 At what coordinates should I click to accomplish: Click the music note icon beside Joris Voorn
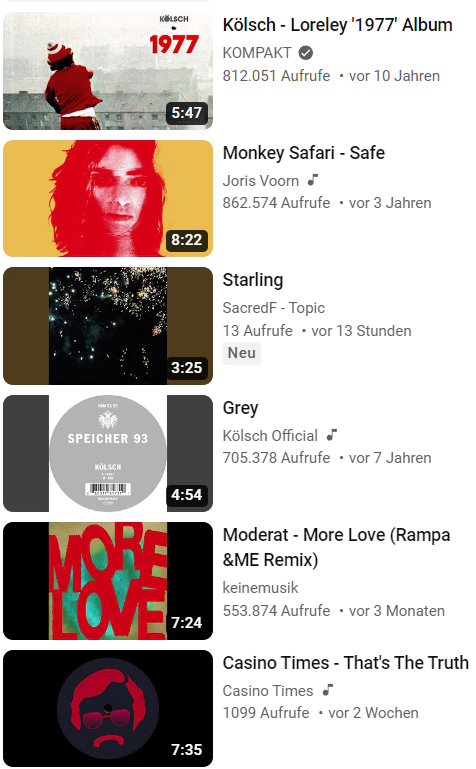coord(313,180)
